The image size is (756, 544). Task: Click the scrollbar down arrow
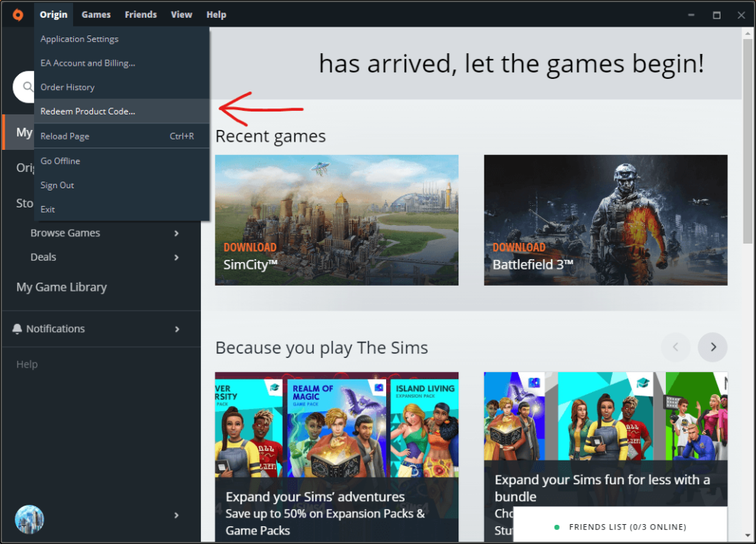pos(747,536)
